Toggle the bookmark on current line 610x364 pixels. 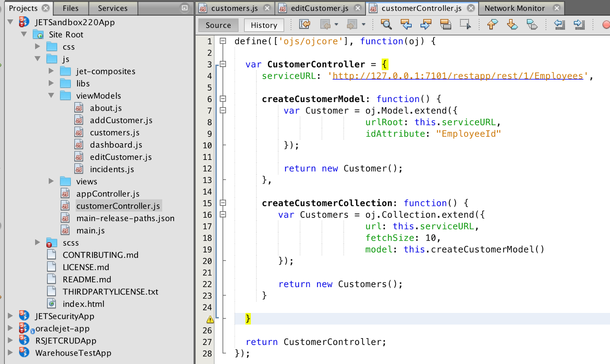pyautogui.click(x=532, y=25)
